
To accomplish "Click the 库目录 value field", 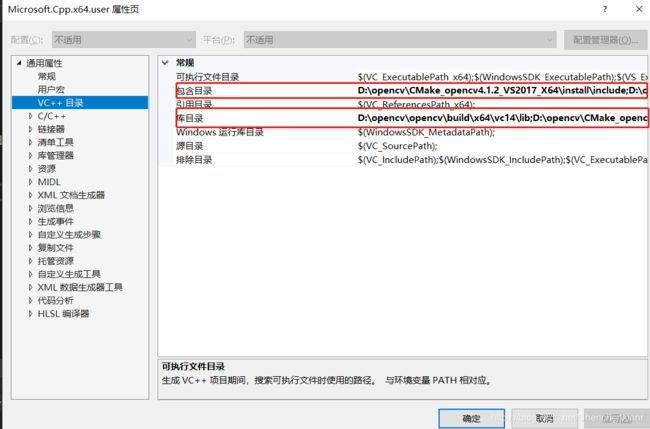I will (x=500, y=118).
